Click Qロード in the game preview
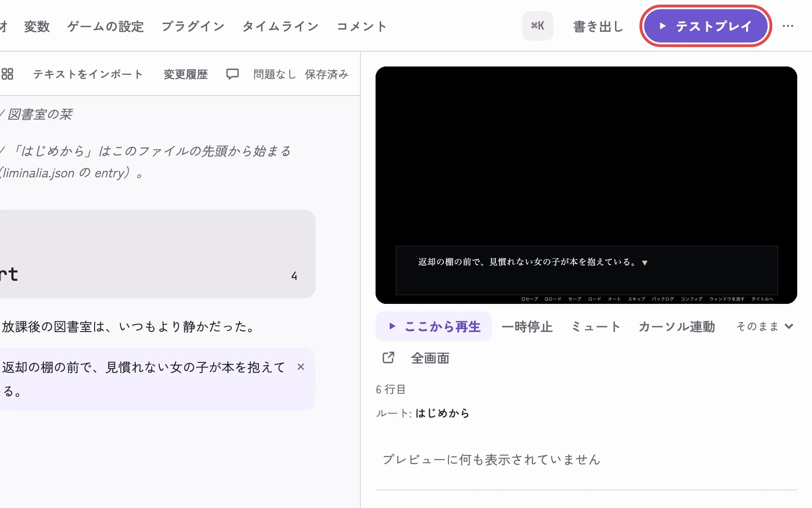The image size is (812, 508). pyautogui.click(x=553, y=299)
